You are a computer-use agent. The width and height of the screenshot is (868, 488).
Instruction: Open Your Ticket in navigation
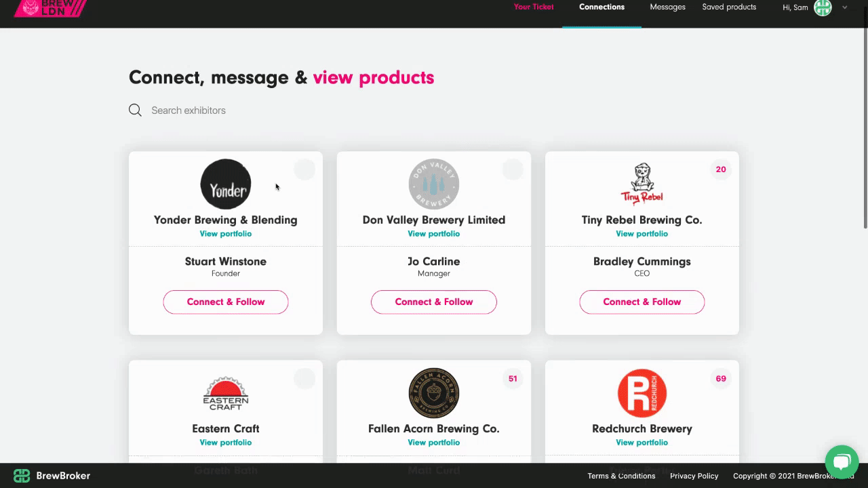pyautogui.click(x=534, y=7)
